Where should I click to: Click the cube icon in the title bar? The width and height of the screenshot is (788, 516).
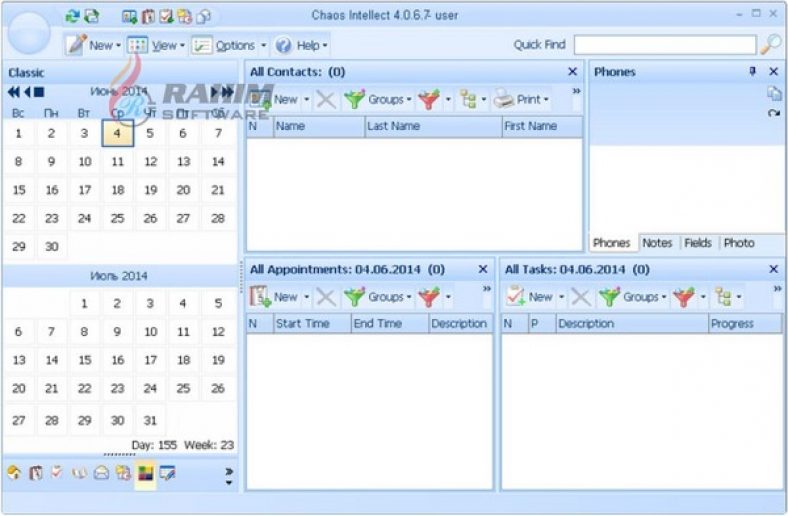(204, 17)
